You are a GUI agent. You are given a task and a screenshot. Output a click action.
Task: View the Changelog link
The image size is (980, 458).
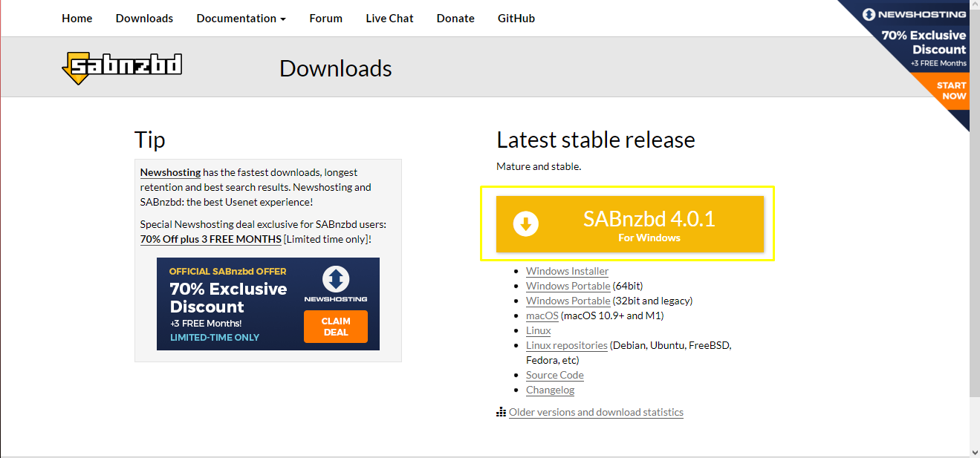point(550,390)
